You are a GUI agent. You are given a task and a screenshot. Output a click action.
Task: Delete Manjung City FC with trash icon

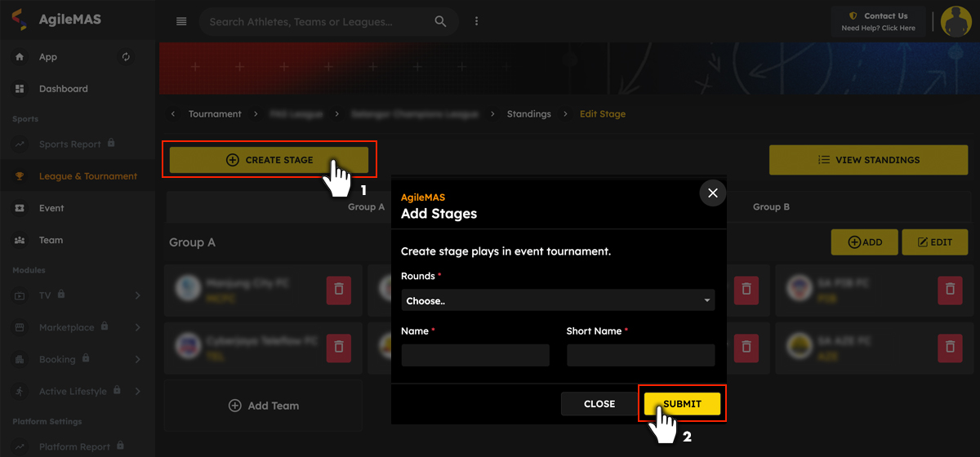[339, 290]
